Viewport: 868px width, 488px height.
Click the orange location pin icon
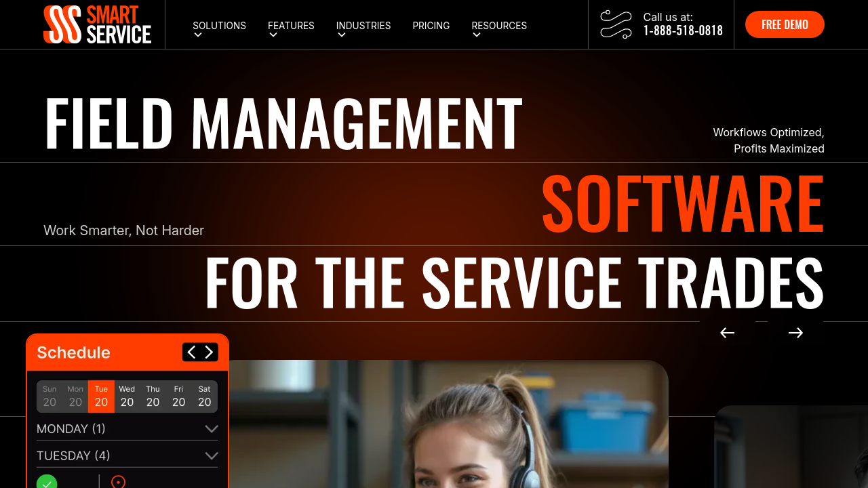[x=118, y=482]
